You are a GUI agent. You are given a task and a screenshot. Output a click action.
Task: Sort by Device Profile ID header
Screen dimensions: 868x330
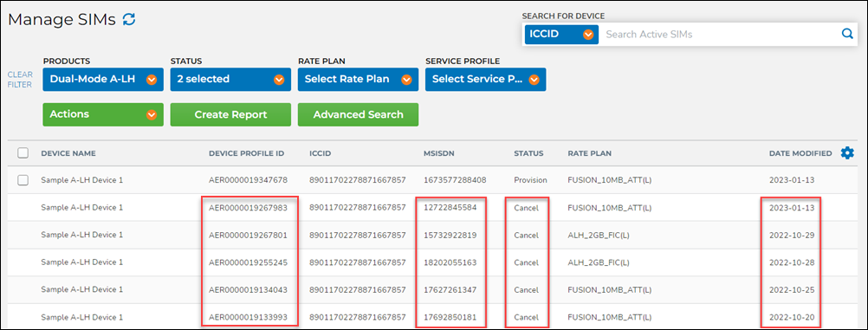point(246,153)
